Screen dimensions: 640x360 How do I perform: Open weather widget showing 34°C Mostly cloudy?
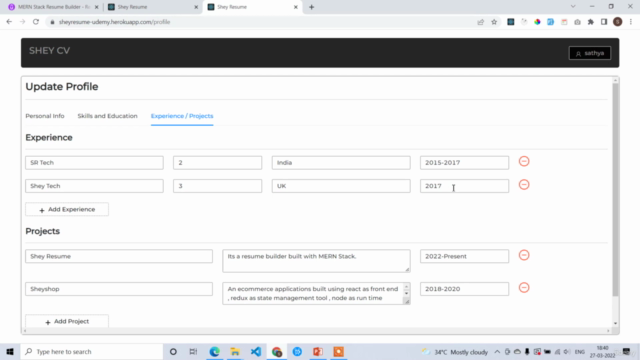click(x=455, y=352)
